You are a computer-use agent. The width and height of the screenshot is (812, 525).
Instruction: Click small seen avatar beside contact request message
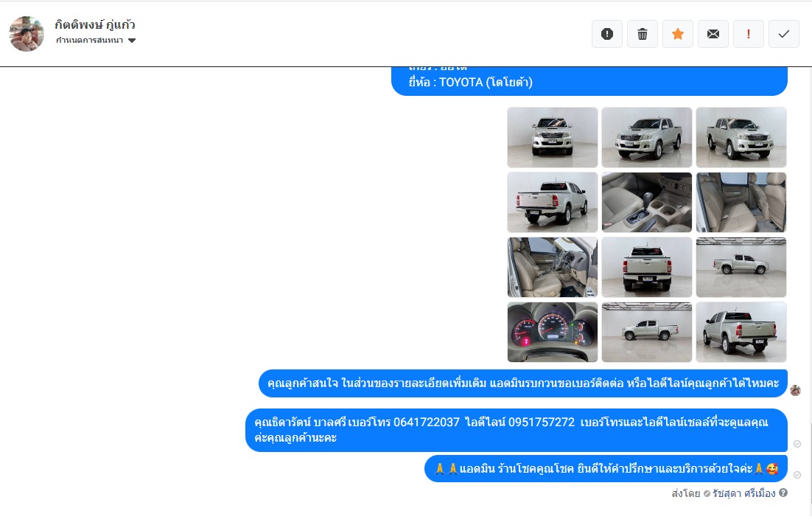796,390
